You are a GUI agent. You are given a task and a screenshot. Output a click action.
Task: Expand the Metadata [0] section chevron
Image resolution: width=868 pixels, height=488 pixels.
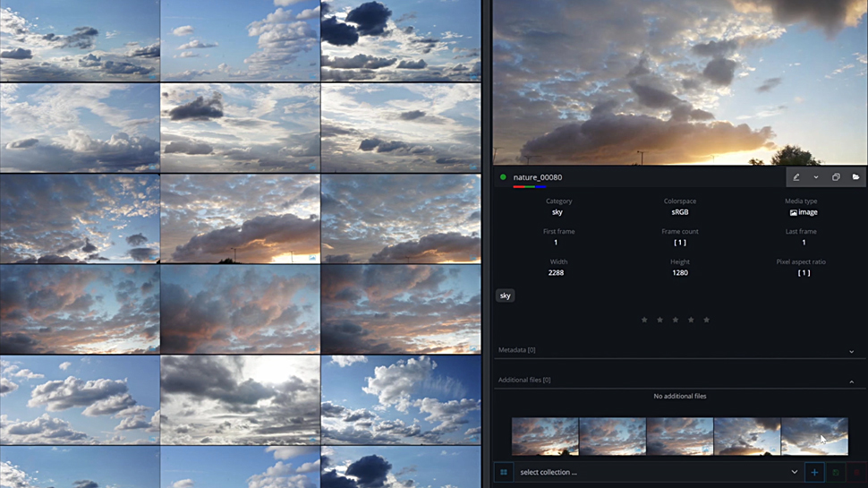[851, 351]
